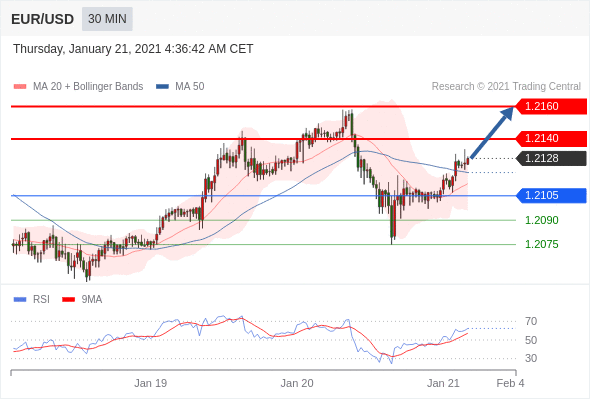Click the Trading Central research credit
The image size is (590, 400).
tap(506, 87)
